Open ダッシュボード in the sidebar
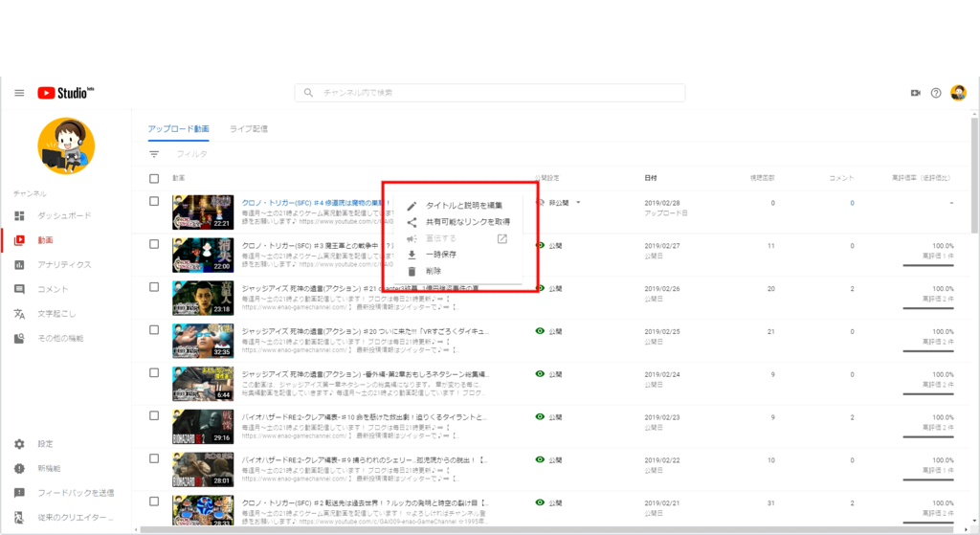The width and height of the screenshot is (980, 535). pyautogui.click(x=66, y=215)
